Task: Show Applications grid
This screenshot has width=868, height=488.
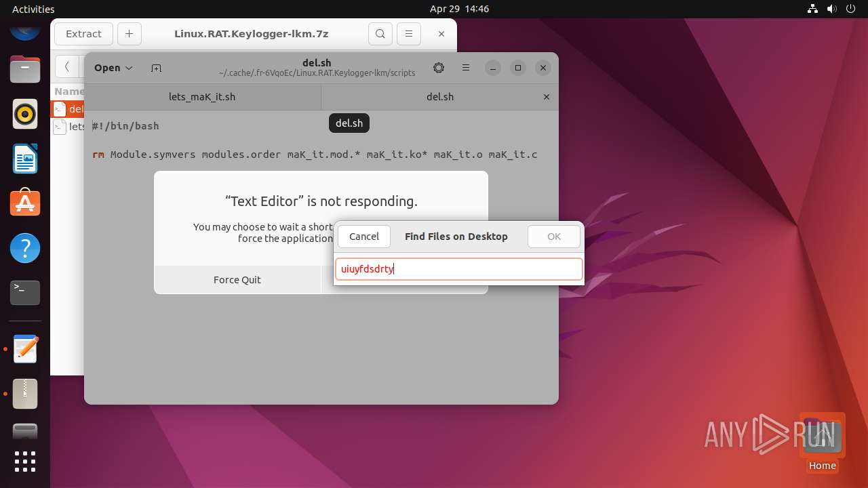Action: [25, 462]
